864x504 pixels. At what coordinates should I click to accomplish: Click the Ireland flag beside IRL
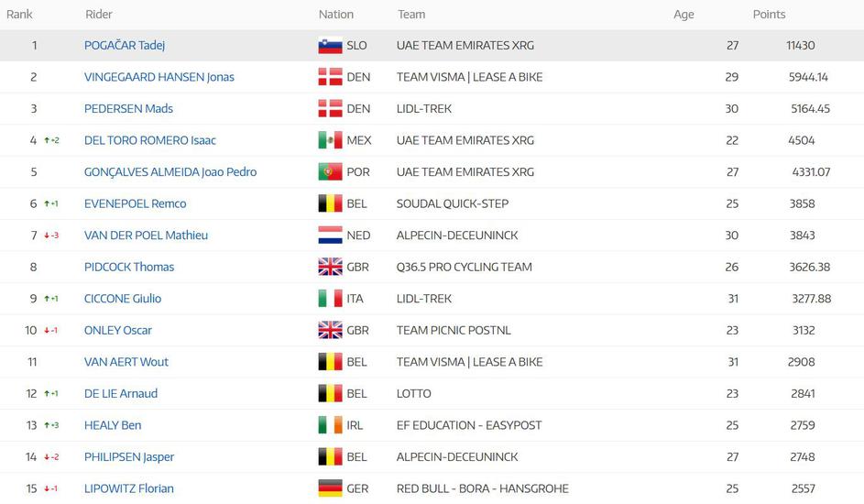(x=330, y=425)
